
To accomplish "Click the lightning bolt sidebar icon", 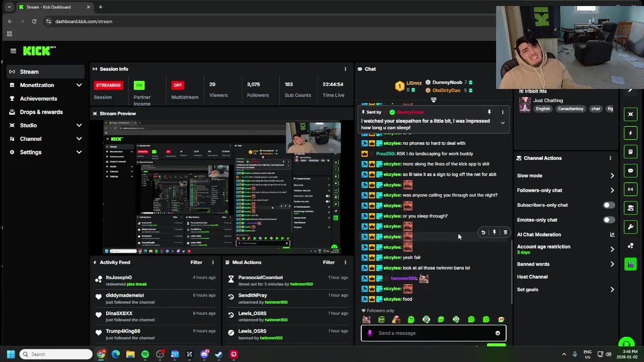I will click(631, 133).
